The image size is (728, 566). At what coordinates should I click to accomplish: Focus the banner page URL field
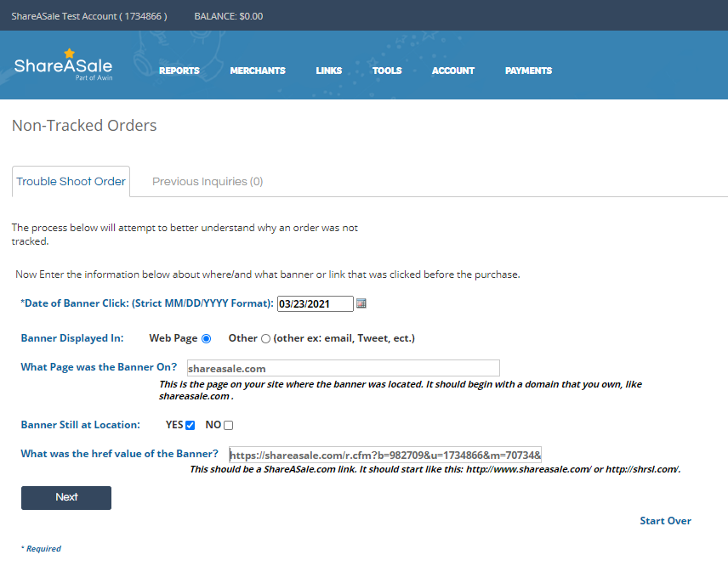(343, 369)
